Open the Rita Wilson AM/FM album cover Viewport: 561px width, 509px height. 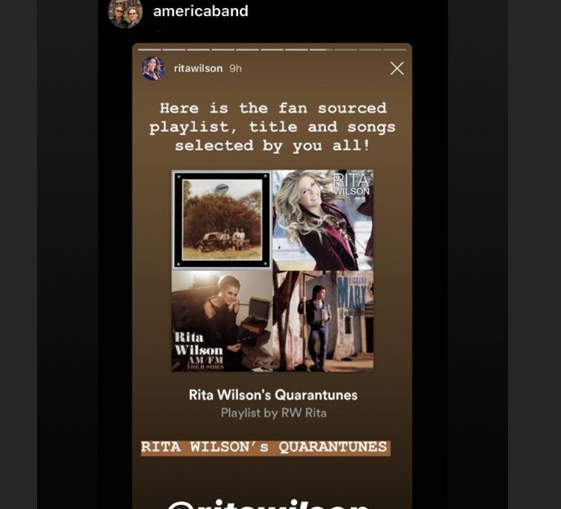click(222, 321)
